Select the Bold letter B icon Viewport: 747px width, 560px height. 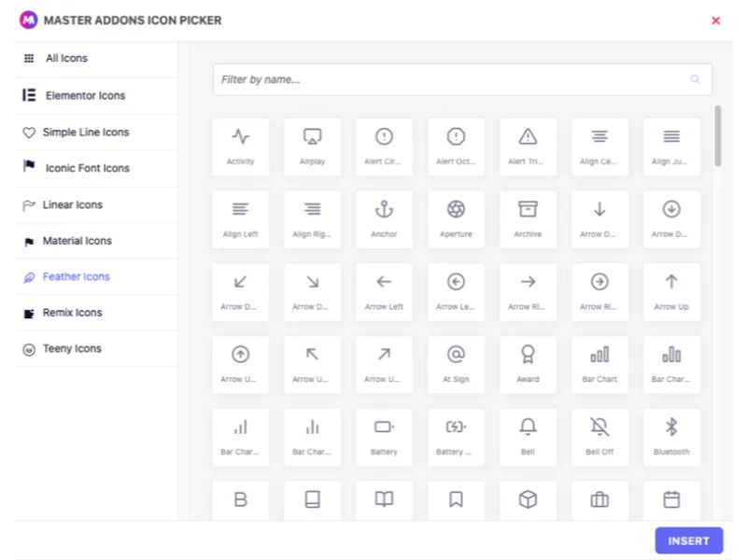pyautogui.click(x=241, y=500)
